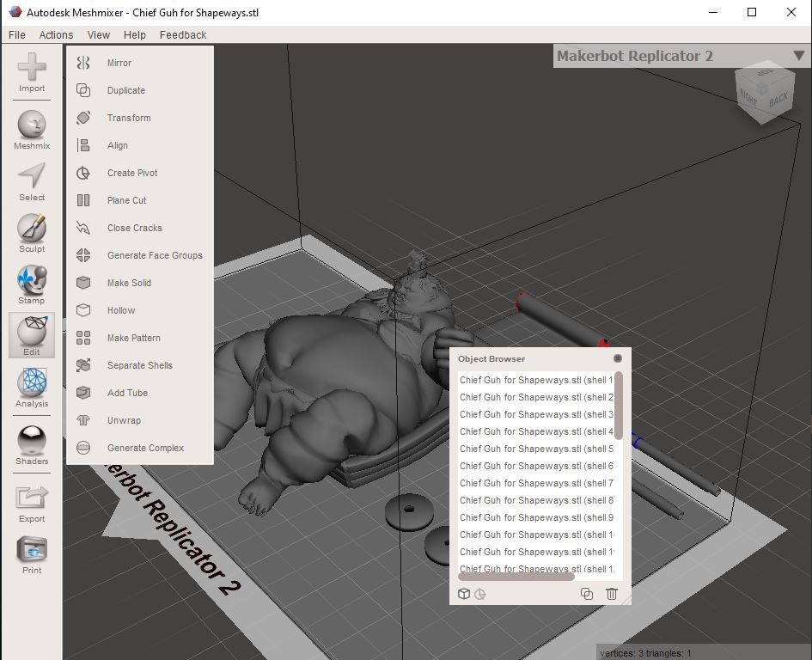Viewport: 812px width, 660px height.
Task: Select shell 7 in Object Browser
Action: click(x=536, y=483)
